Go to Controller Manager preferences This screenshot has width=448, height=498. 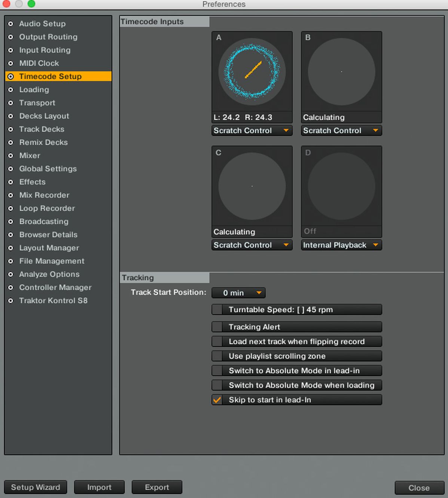(55, 288)
